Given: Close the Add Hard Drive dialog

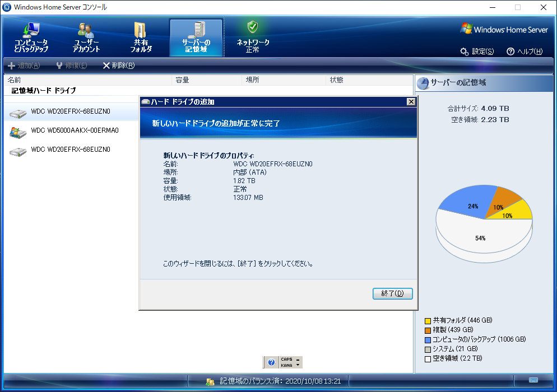Looking at the screenshot, I should (x=411, y=102).
